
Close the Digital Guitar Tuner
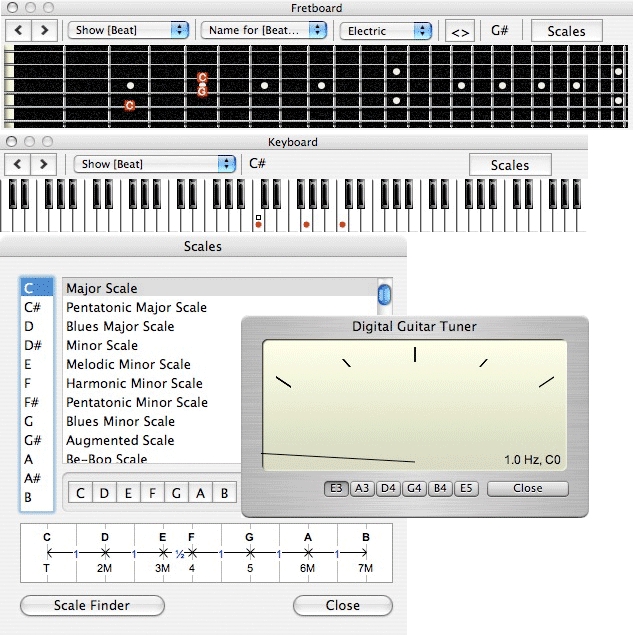528,488
